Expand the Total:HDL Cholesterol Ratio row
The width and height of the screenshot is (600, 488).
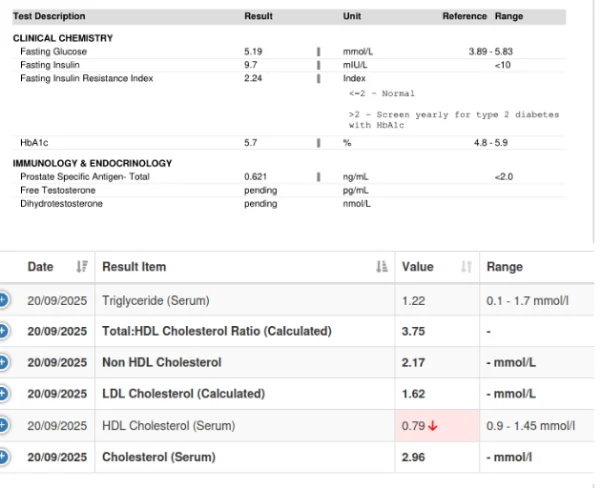(3, 331)
